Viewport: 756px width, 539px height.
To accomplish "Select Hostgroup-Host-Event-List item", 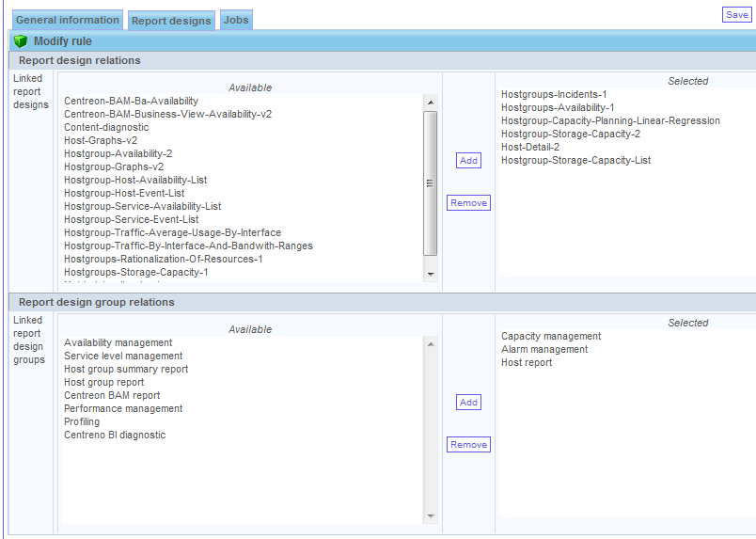I will [124, 193].
